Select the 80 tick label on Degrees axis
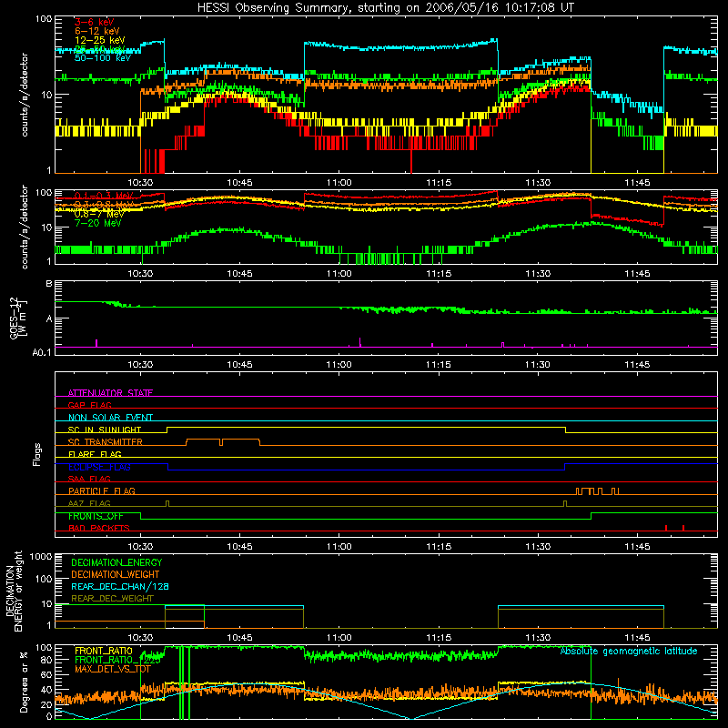728x728 pixels. tap(46, 660)
